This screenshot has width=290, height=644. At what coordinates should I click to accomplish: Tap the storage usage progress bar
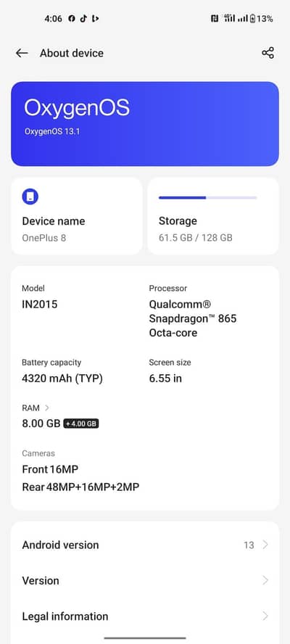pyautogui.click(x=208, y=197)
